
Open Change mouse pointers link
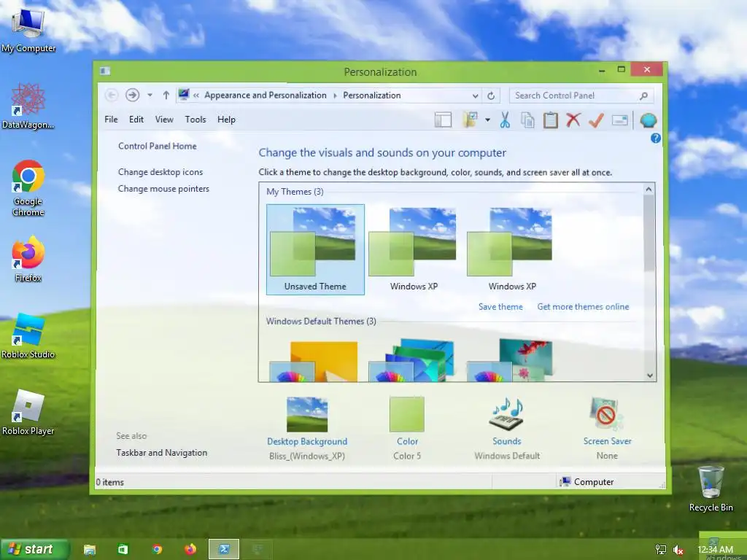163,189
